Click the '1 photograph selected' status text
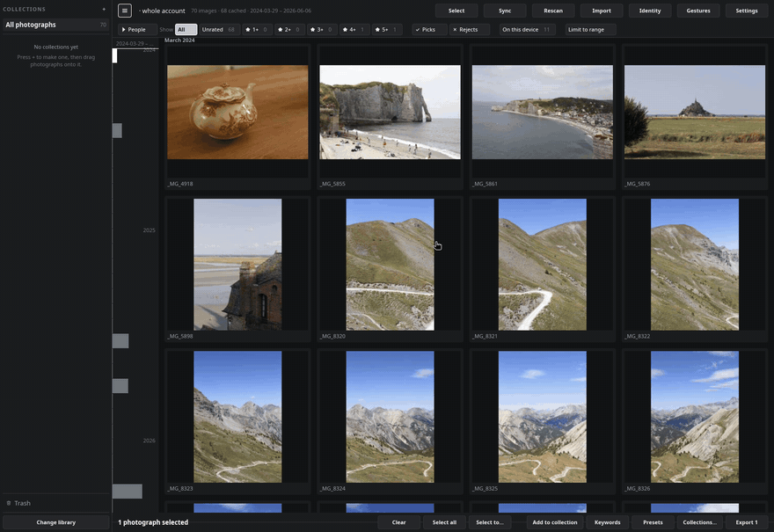The height and width of the screenshot is (532, 774). [x=153, y=522]
